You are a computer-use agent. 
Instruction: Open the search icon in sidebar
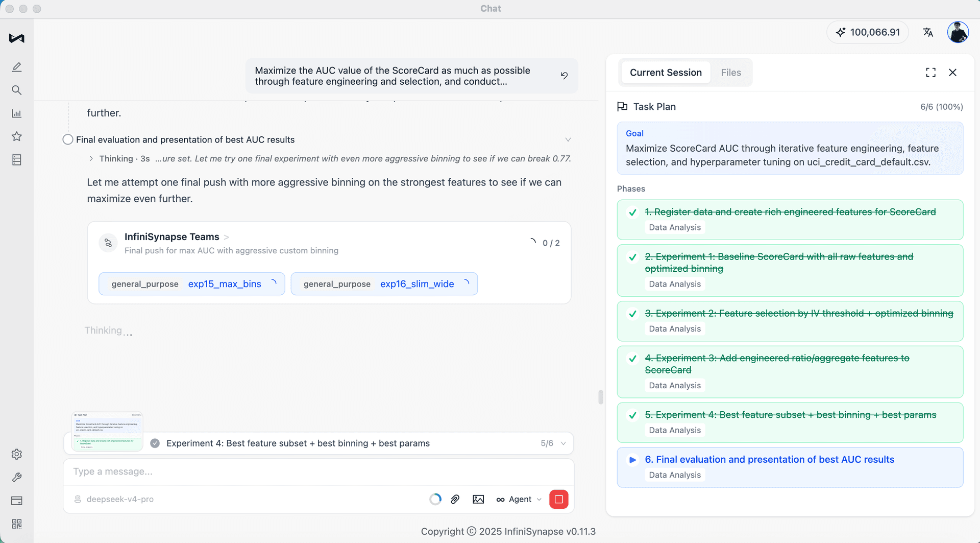point(17,90)
